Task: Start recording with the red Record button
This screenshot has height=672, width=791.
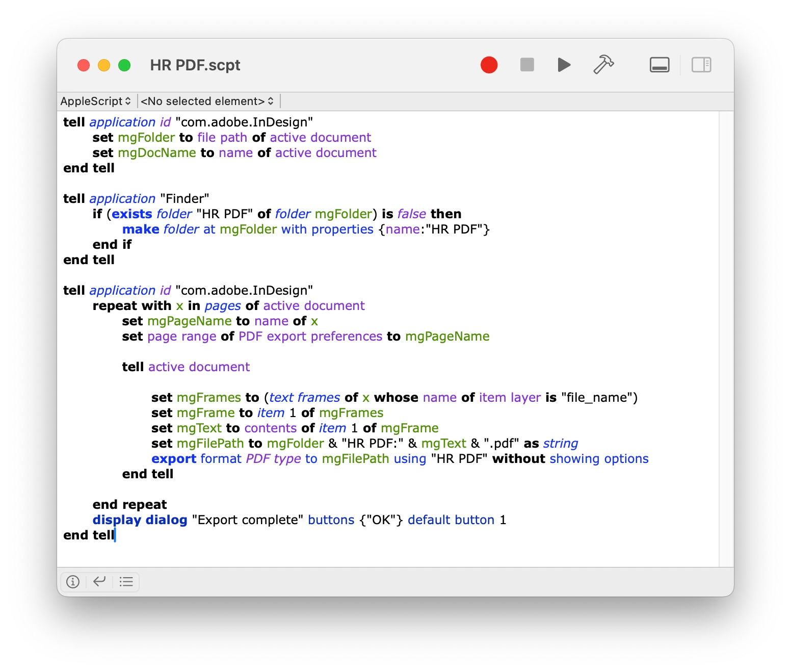Action: (489, 65)
